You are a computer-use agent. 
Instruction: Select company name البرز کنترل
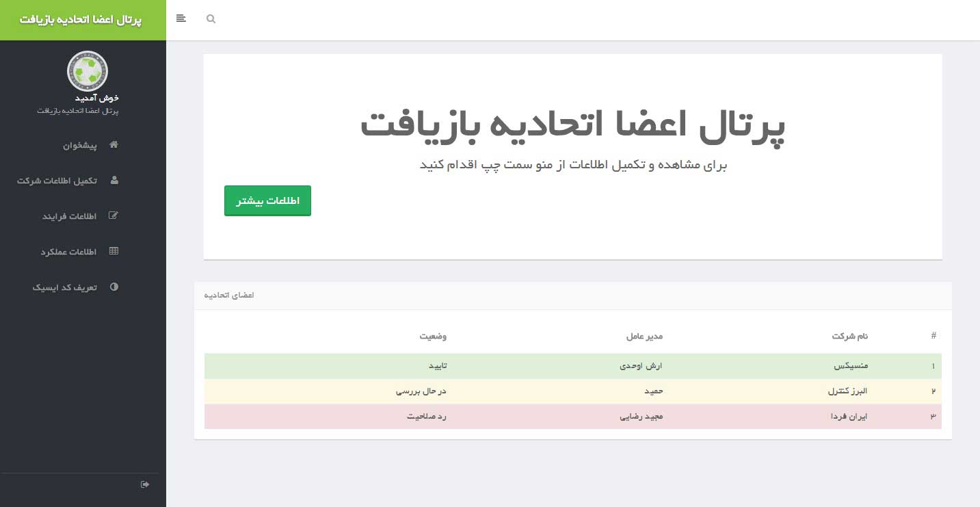point(848,391)
